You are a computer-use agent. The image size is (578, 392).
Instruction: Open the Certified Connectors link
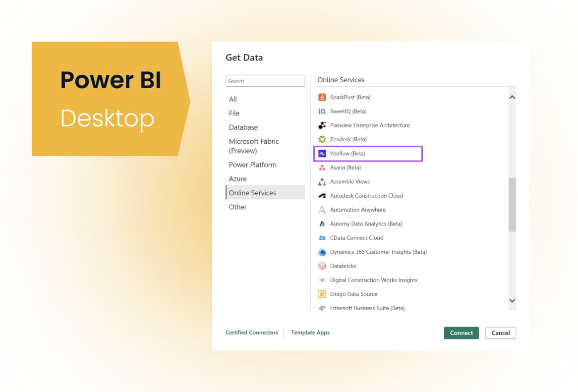251,333
